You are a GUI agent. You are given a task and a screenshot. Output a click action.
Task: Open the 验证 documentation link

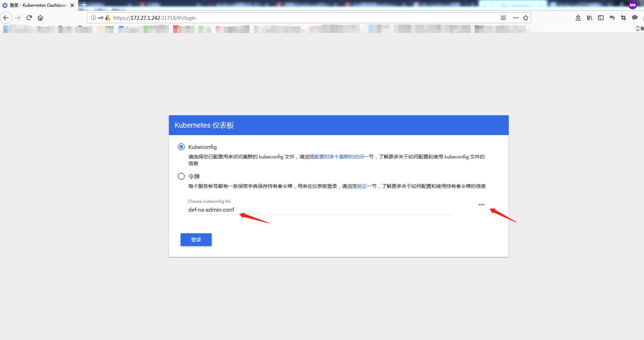[x=361, y=186]
